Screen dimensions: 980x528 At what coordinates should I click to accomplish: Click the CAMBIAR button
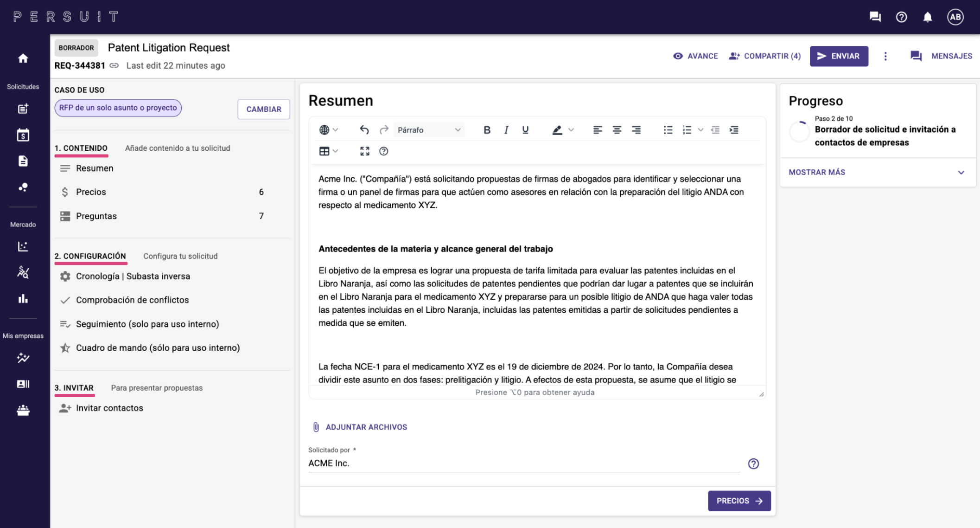pos(263,109)
